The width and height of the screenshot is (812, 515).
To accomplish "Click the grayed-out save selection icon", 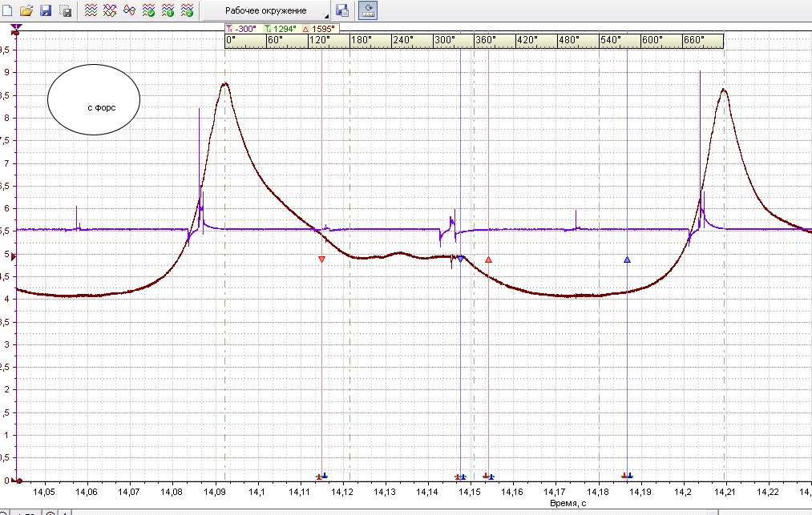I will click(65, 10).
